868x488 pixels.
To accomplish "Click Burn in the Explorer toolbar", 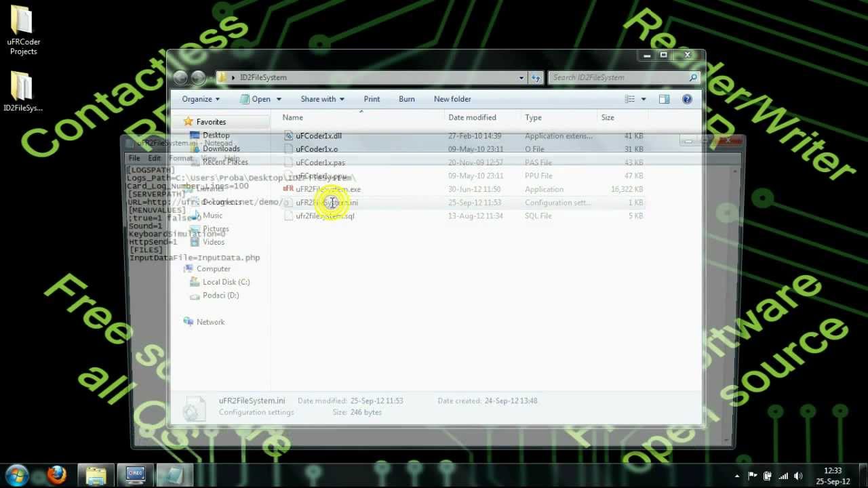I will (x=407, y=99).
